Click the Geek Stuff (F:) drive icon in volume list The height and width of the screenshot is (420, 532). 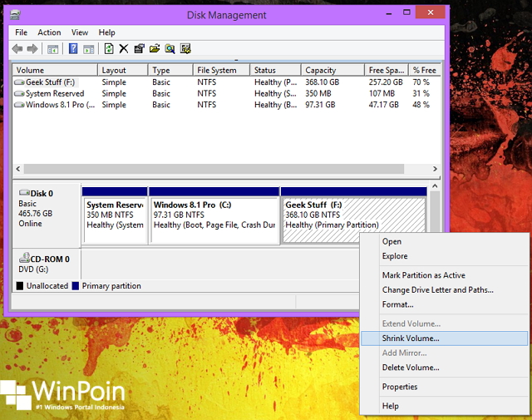tap(19, 82)
